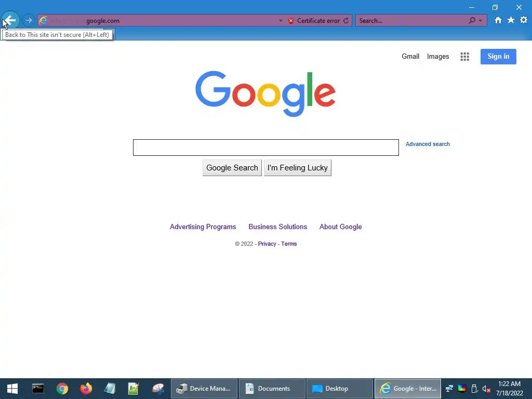Viewport: 532px width, 399px height.
Task: Open the Google apps grid icon
Action: pyautogui.click(x=464, y=57)
